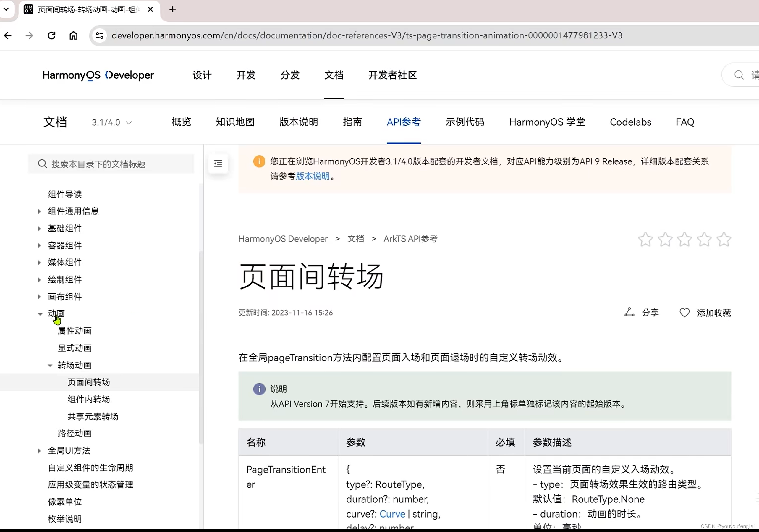
Task: Rate the page four stars
Action: pyautogui.click(x=704, y=239)
